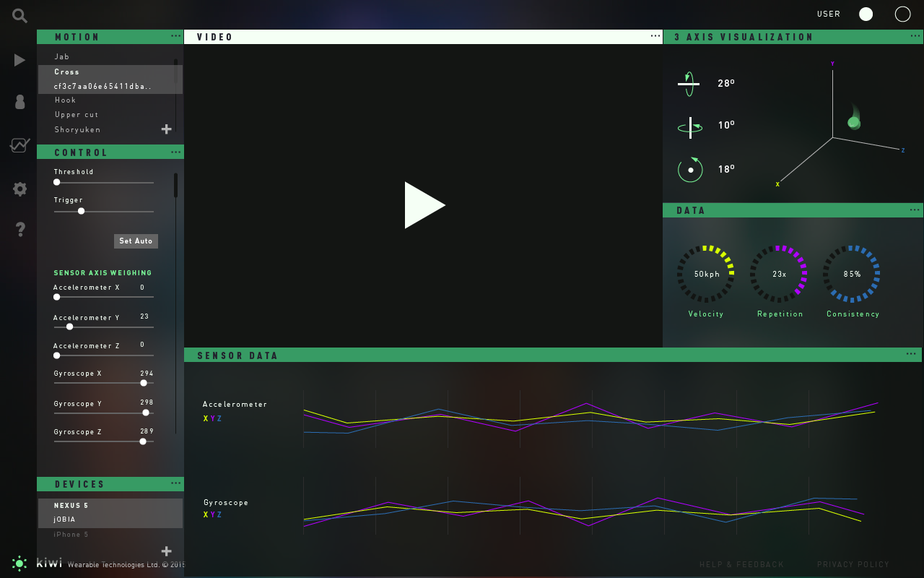Click the Gyroscope Y slider handle
The height and width of the screenshot is (578, 924).
pos(146,413)
